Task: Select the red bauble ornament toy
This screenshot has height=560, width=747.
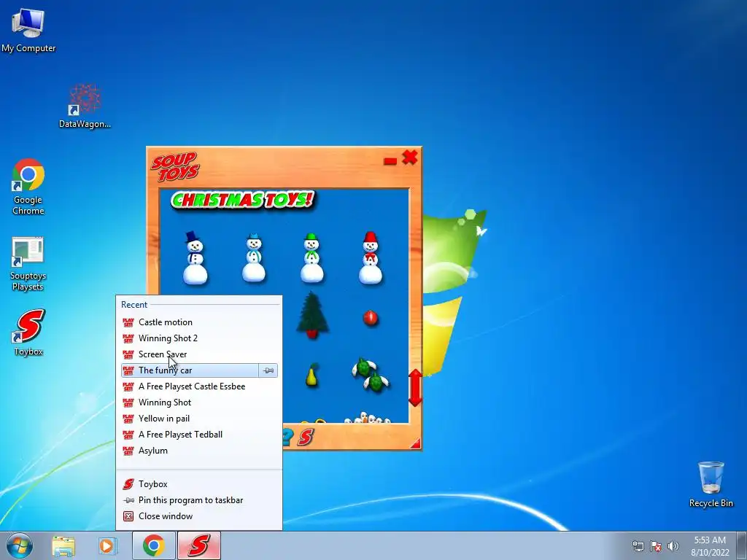Action: pos(371,318)
